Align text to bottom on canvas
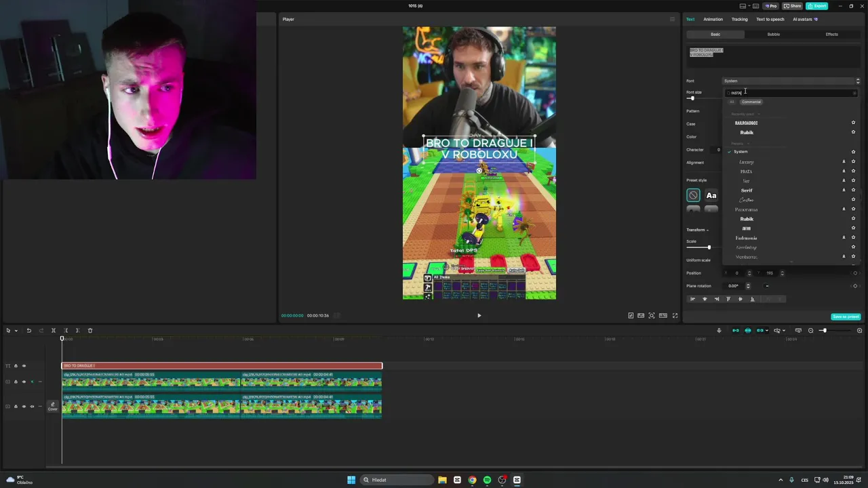The width and height of the screenshot is (868, 488). 752,299
